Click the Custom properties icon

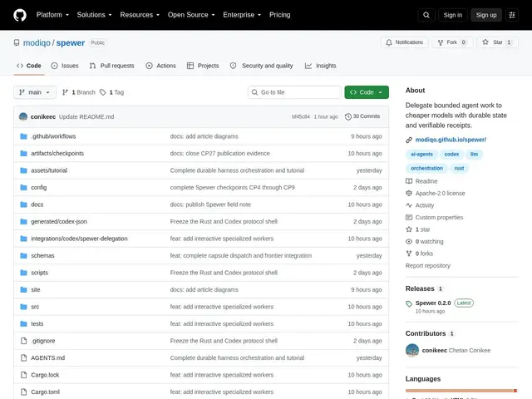tap(409, 218)
